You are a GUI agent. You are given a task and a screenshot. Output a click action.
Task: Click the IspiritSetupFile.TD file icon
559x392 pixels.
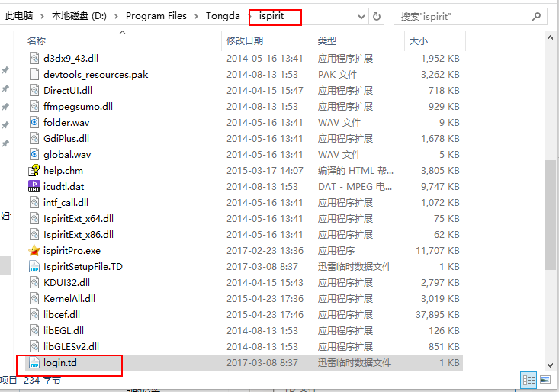(x=34, y=267)
